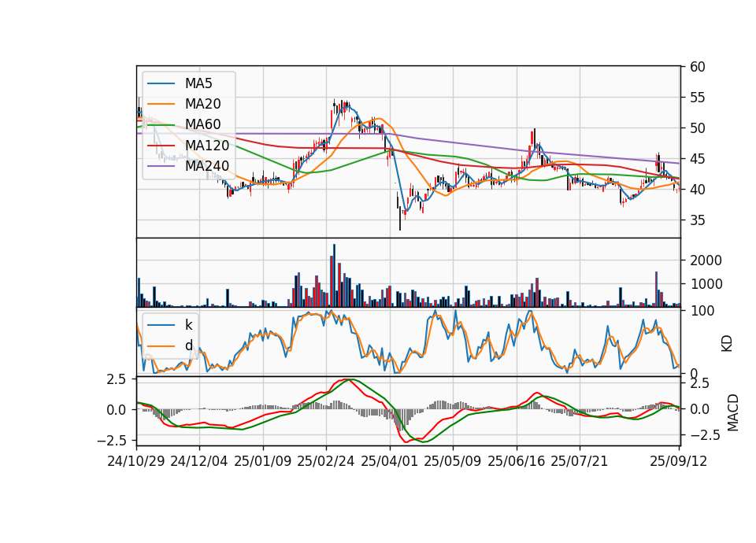Click the price axis value 50

pos(697,128)
